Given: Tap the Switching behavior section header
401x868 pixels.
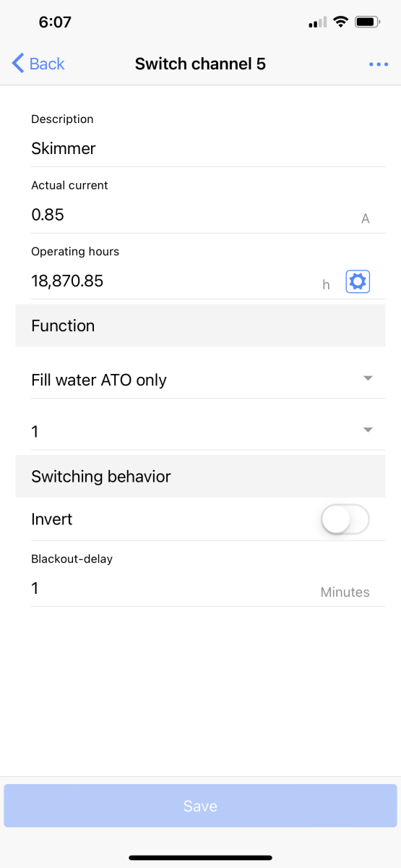Looking at the screenshot, I should (x=200, y=477).
